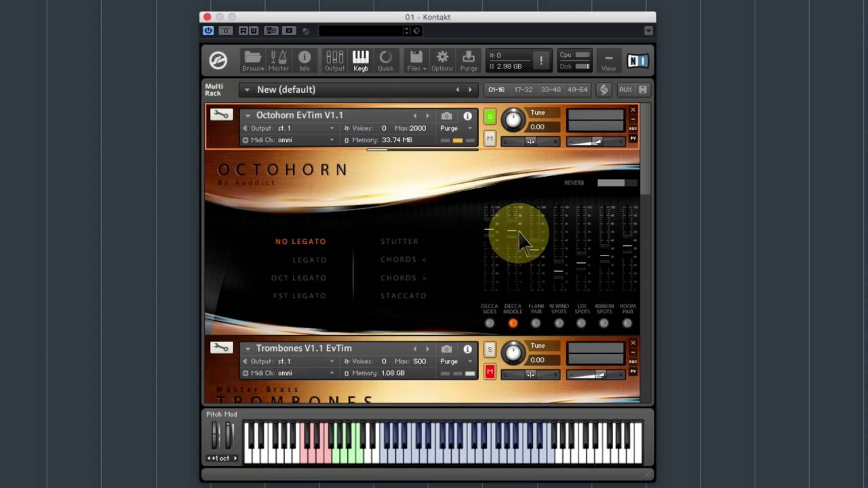Select the STUTTER articulation

click(399, 241)
